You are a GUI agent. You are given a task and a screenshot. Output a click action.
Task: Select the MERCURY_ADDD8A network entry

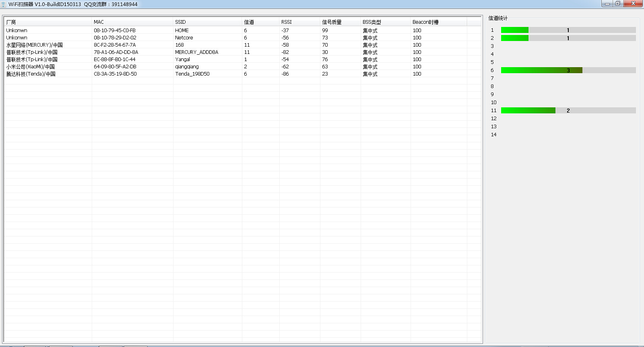point(196,52)
